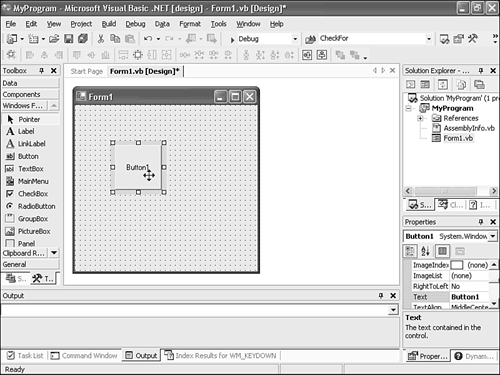Choose the TextBox control in Toolbox
The width and height of the screenshot is (500, 375).
pyautogui.click(x=31, y=169)
